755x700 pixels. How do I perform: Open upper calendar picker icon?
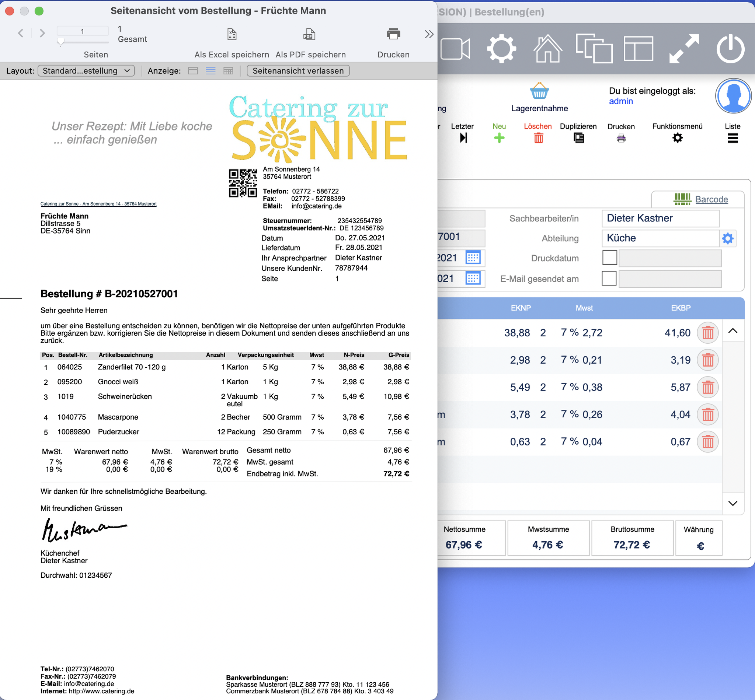click(473, 258)
